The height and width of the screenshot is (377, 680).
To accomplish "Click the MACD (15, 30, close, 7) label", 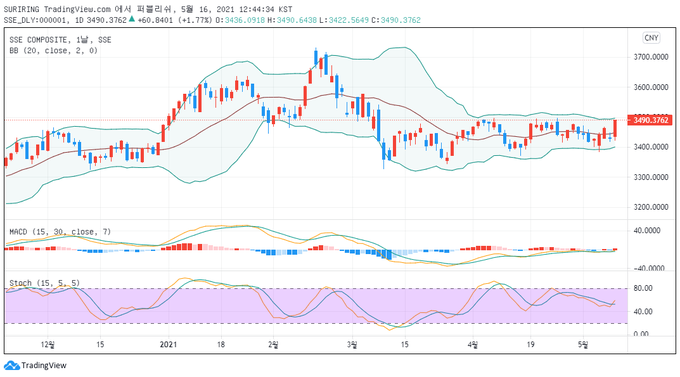I will (x=60, y=232).
